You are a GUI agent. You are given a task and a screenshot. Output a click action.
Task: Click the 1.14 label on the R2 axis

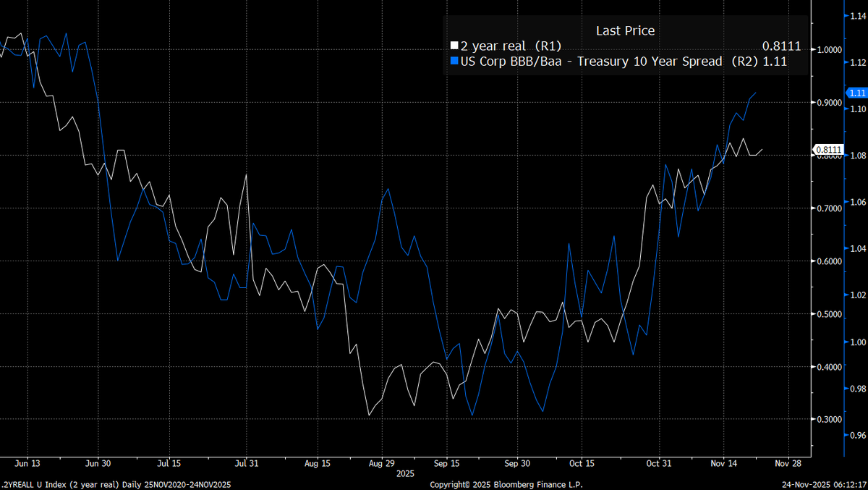[858, 16]
